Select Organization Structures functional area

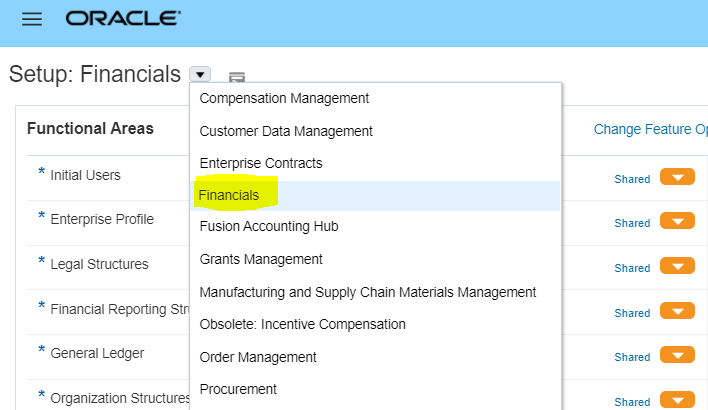click(x=120, y=398)
